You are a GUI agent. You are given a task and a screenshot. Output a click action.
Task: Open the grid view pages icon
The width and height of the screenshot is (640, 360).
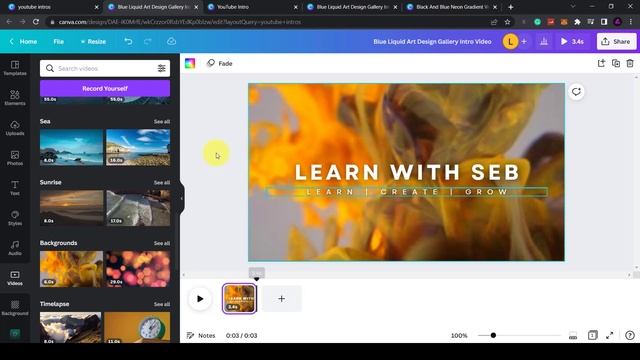tap(592, 335)
